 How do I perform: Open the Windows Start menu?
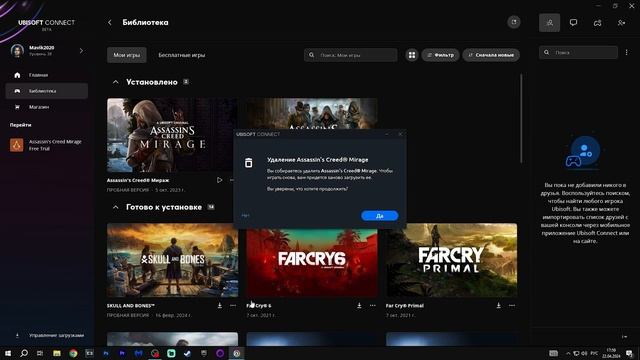tap(8, 353)
